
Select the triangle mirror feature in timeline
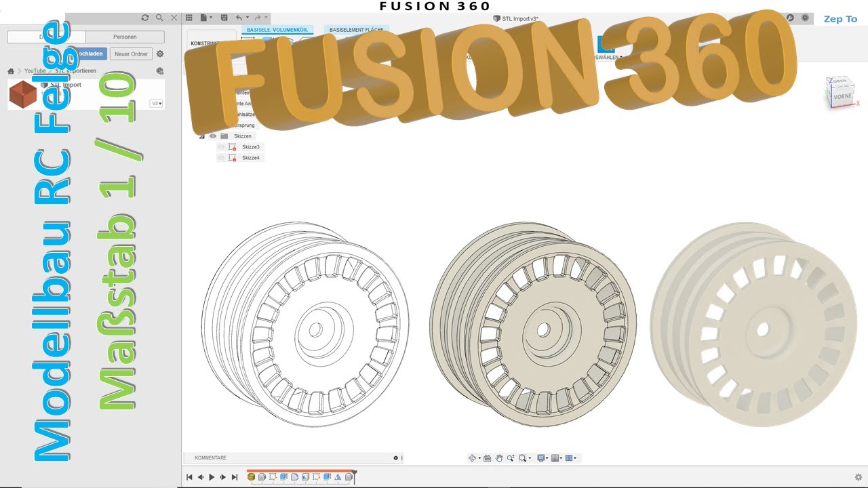click(338, 477)
